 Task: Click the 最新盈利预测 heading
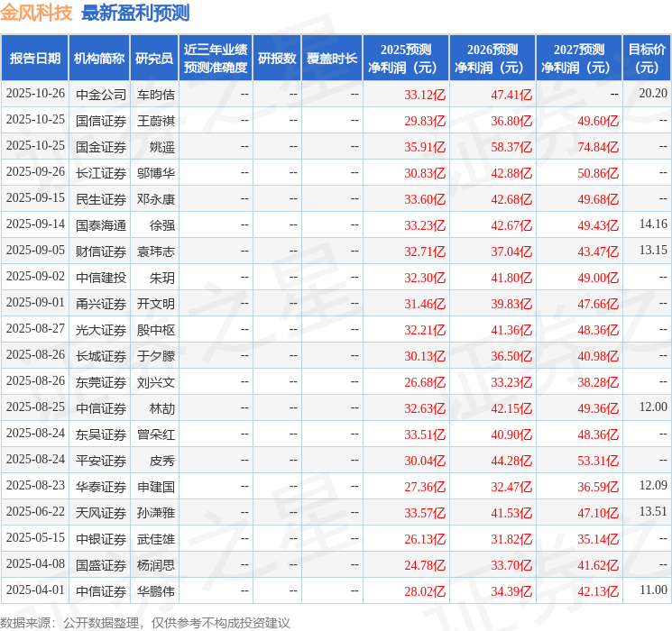pyautogui.click(x=135, y=14)
